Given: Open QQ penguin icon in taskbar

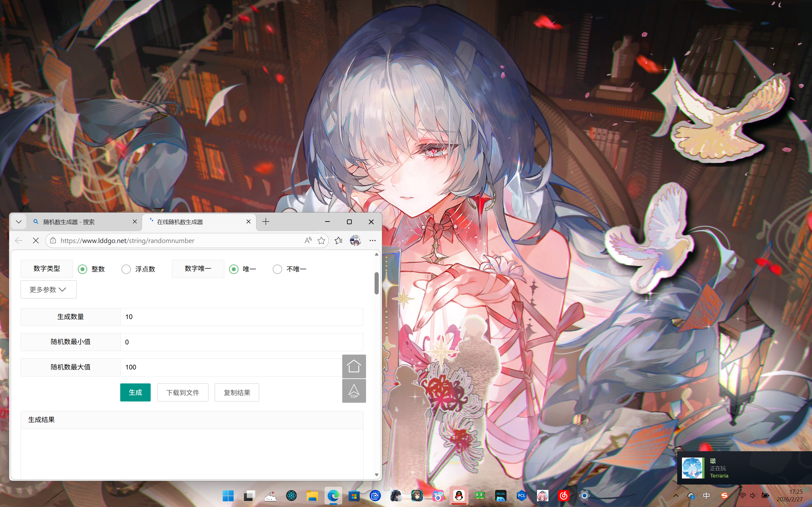Looking at the screenshot, I should [x=459, y=495].
